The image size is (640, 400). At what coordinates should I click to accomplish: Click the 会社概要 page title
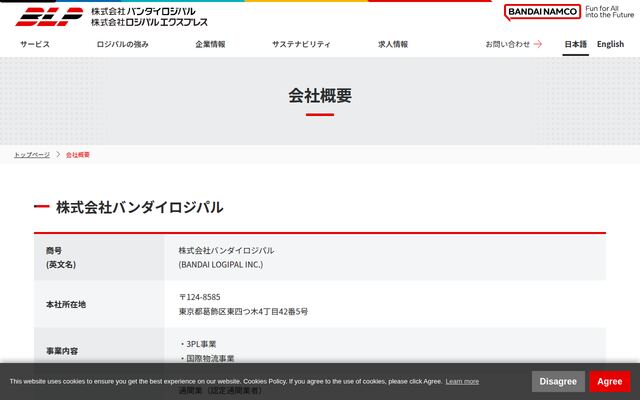click(320, 96)
